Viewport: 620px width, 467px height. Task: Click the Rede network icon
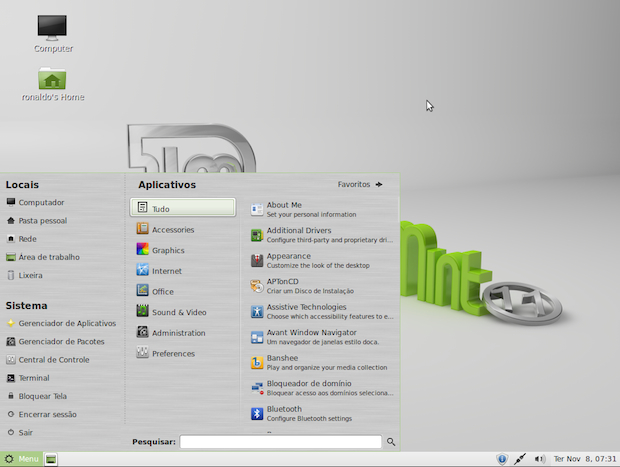(11, 238)
